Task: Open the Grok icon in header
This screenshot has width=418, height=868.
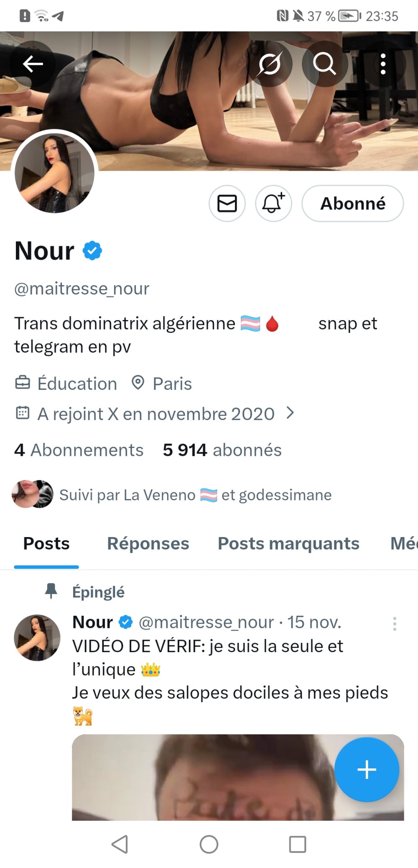Action: pyautogui.click(x=270, y=64)
